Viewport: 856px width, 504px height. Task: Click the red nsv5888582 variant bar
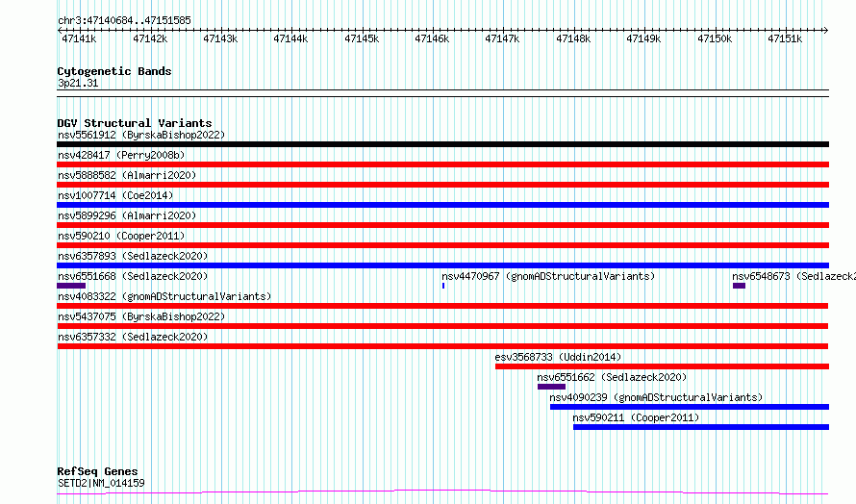[x=442, y=185]
